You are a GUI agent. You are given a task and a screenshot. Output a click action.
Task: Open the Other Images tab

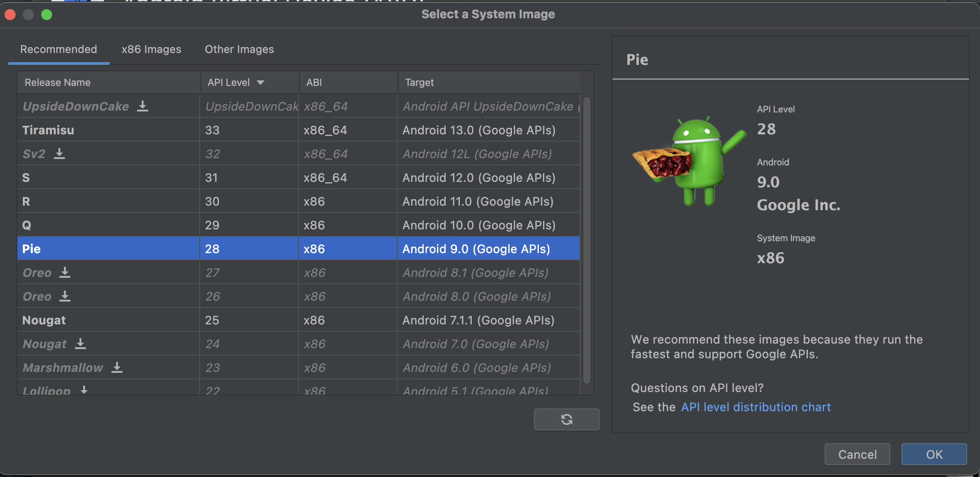click(239, 49)
